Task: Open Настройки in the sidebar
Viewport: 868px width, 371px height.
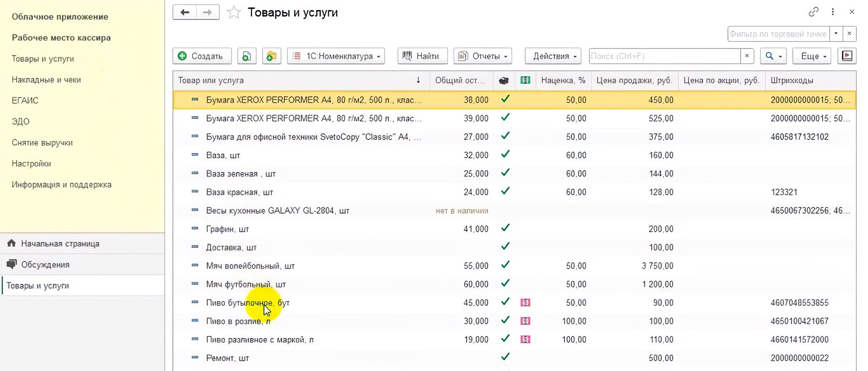Action: 31,163
